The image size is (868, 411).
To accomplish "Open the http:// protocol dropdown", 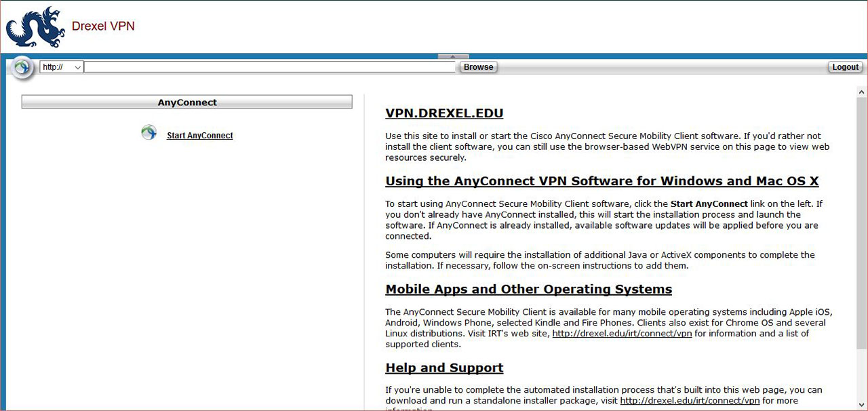I will 62,67.
